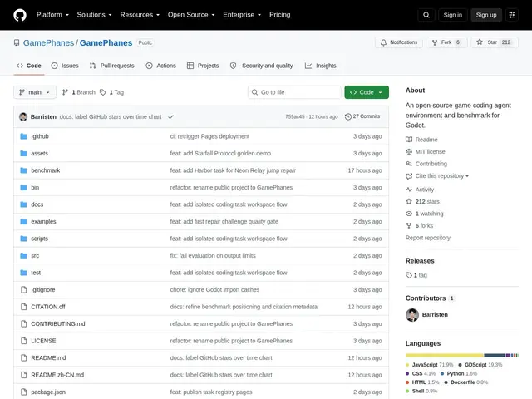Open the scripts folder
Viewport: 532px width, 399px height.
(39, 239)
